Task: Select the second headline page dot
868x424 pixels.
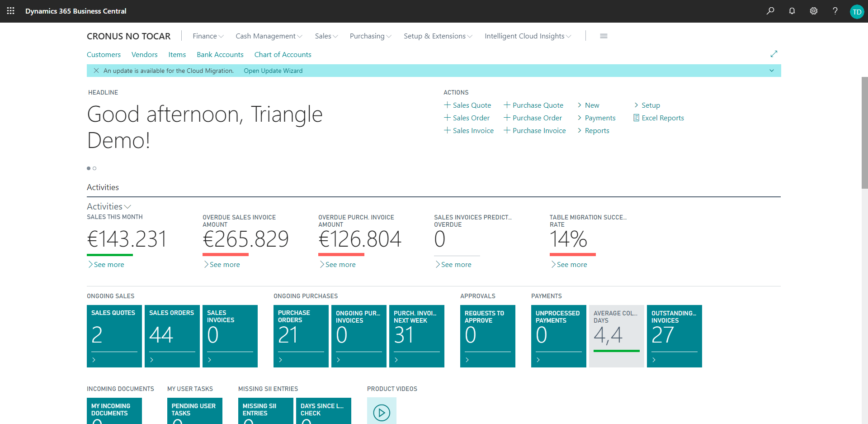Action: tap(94, 168)
